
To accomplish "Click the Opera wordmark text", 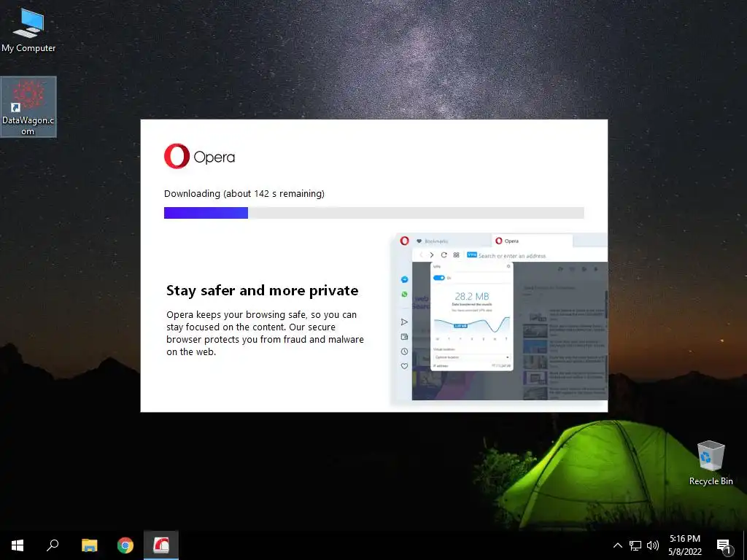I will [214, 157].
